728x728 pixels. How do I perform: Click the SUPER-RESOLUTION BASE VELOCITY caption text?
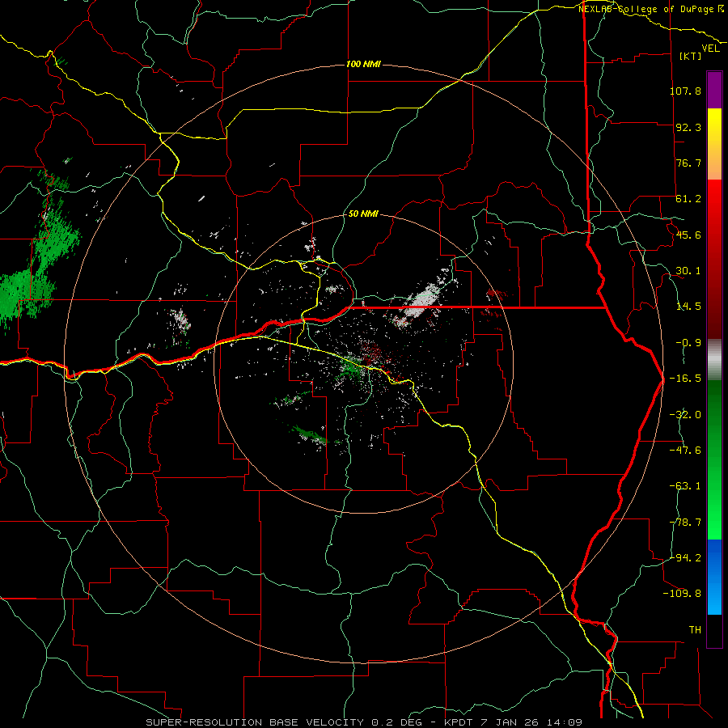point(257,722)
